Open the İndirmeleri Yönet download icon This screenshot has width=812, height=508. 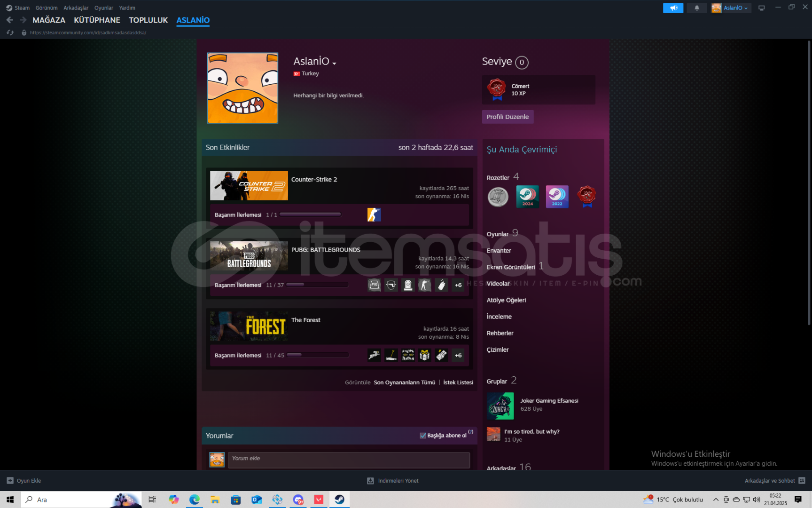pyautogui.click(x=370, y=481)
